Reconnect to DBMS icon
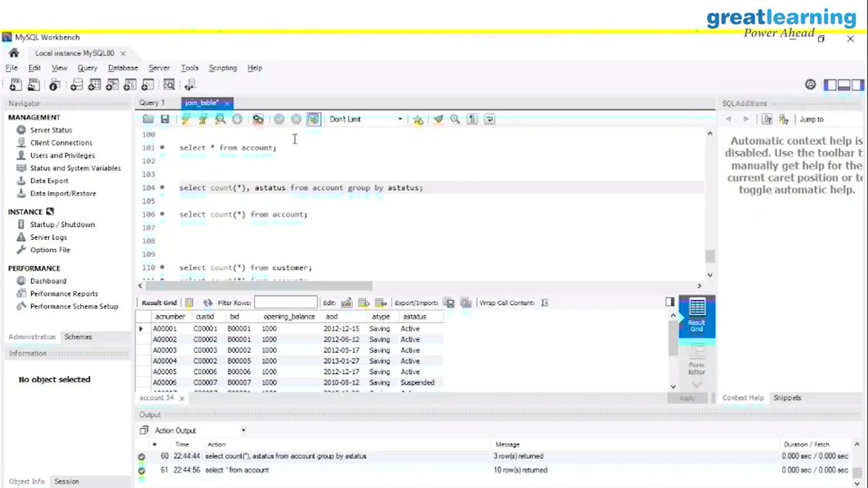 pos(190,85)
